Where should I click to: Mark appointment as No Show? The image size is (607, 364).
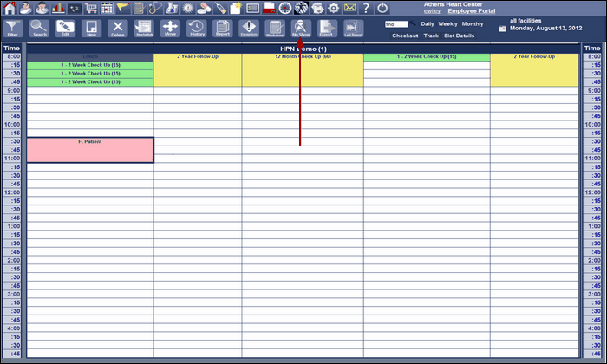coord(301,28)
